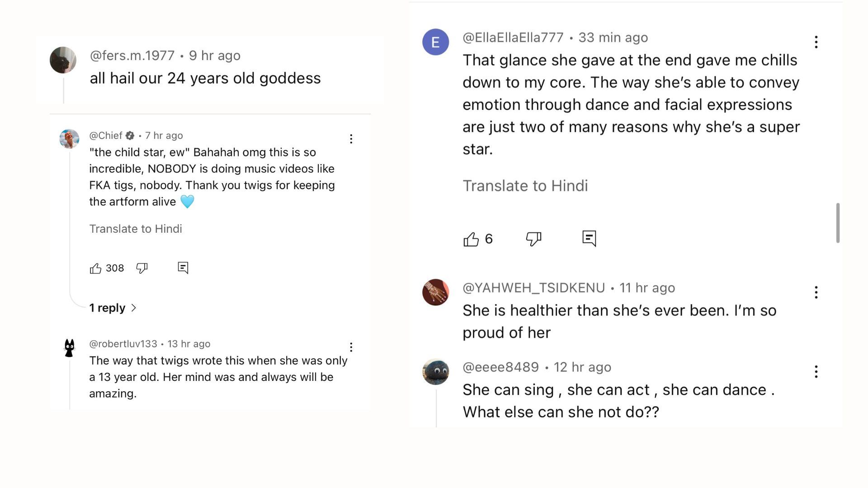This screenshot has width=868, height=488.
Task: Open more options for @EllaEllaElla777's comment
Action: 816,42
